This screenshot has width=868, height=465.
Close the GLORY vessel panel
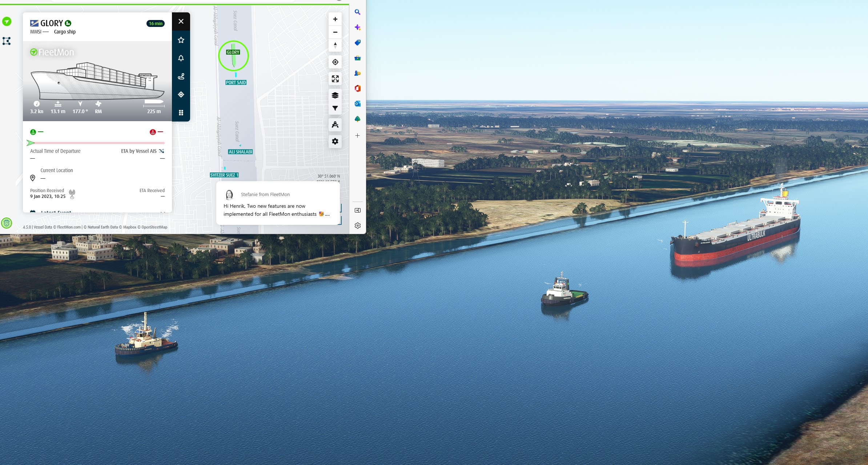pos(181,21)
